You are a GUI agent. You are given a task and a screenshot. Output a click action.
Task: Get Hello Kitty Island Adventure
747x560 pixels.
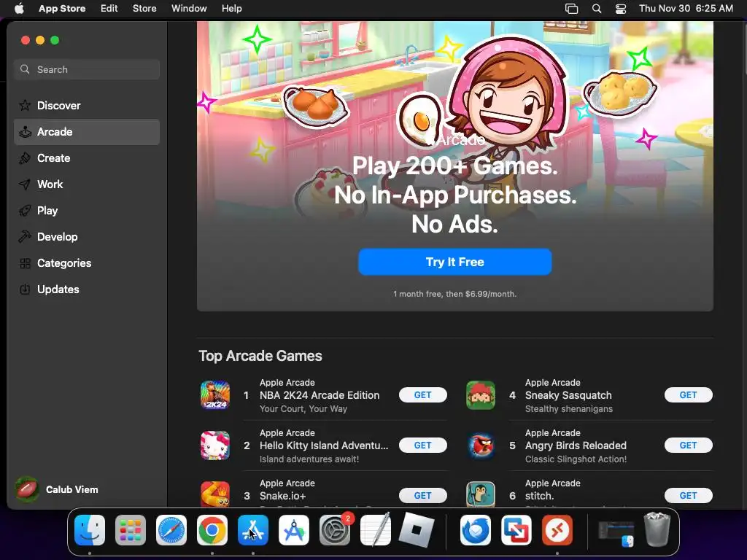tap(422, 446)
